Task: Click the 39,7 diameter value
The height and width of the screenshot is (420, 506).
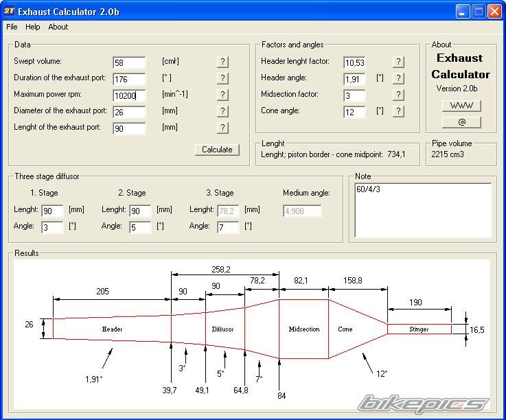Action: click(x=170, y=390)
